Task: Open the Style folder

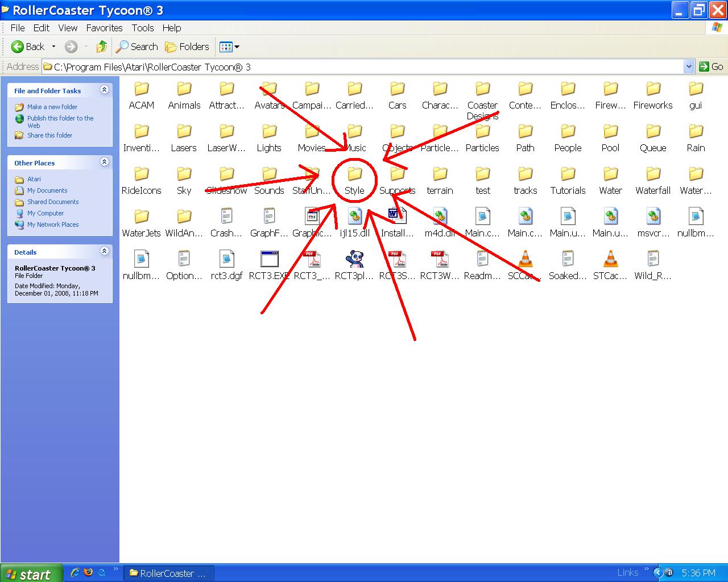Action: (x=354, y=181)
